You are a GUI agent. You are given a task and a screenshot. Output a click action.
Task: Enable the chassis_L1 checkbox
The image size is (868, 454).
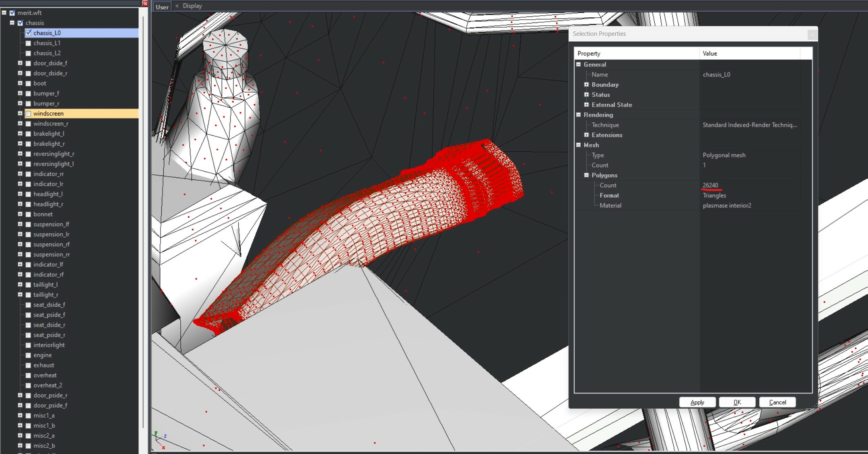pyautogui.click(x=29, y=43)
